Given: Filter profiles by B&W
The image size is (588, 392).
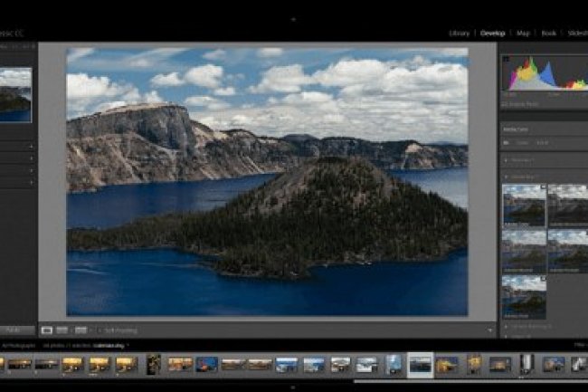Looking at the screenshot, I should 544,143.
